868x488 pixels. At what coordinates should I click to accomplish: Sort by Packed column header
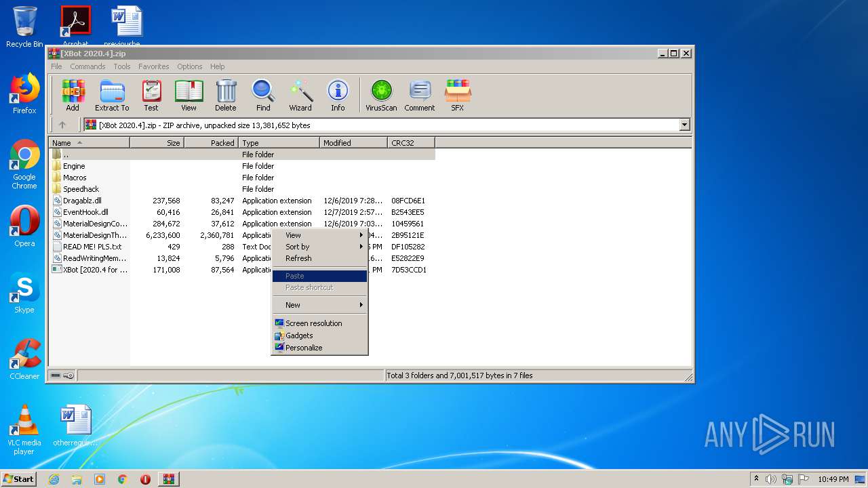point(211,143)
